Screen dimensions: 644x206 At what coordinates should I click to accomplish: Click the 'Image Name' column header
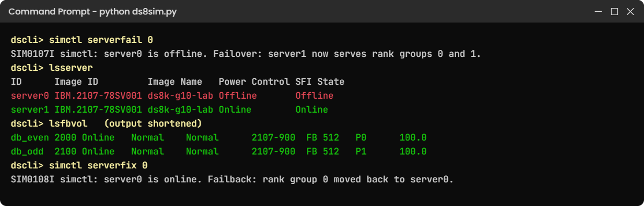(x=175, y=82)
